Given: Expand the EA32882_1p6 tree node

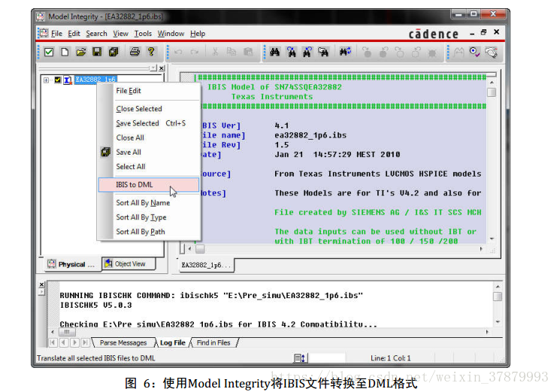Looking at the screenshot, I should (x=46, y=80).
